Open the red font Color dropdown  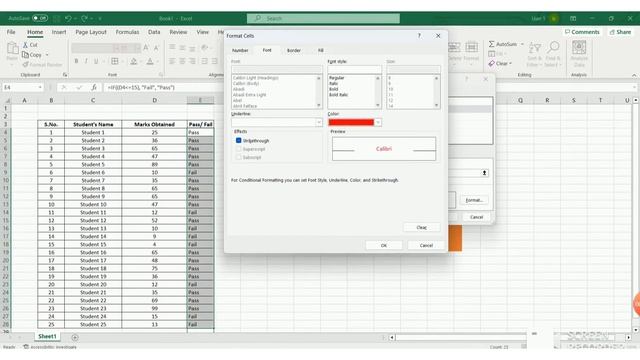(378, 122)
